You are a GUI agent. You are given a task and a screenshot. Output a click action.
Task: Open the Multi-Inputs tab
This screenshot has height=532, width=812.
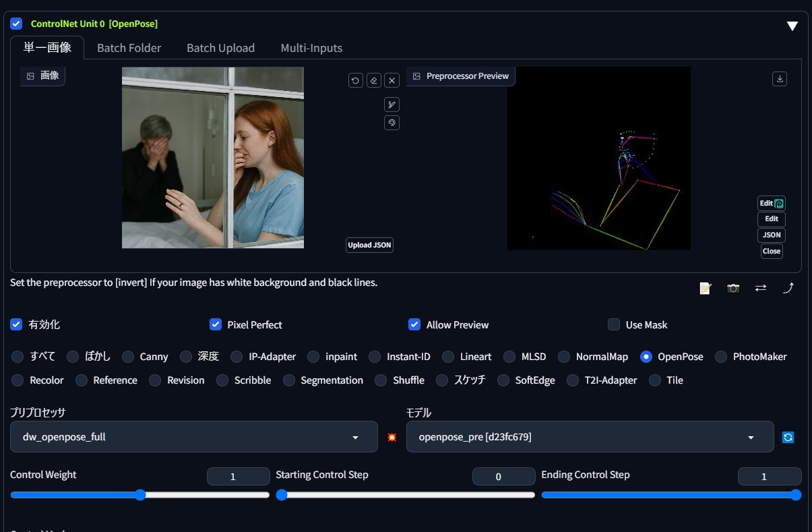311,48
